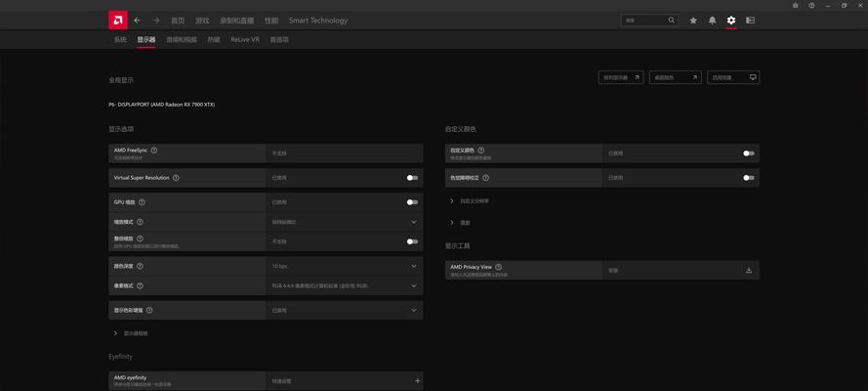Click 安装 for AMD Privacy View
The width and height of the screenshot is (868, 391).
[613, 270]
